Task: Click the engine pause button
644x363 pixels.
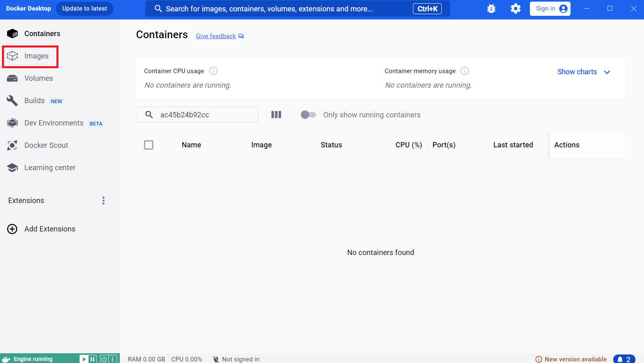Action: pos(93,359)
